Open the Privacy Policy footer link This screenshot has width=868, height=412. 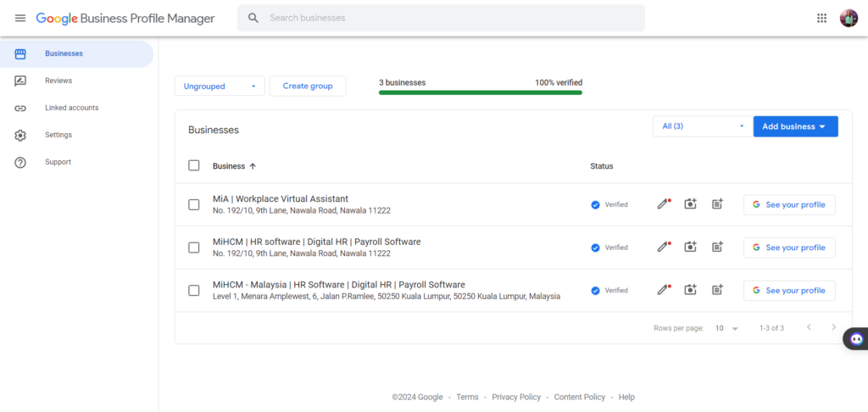516,397
